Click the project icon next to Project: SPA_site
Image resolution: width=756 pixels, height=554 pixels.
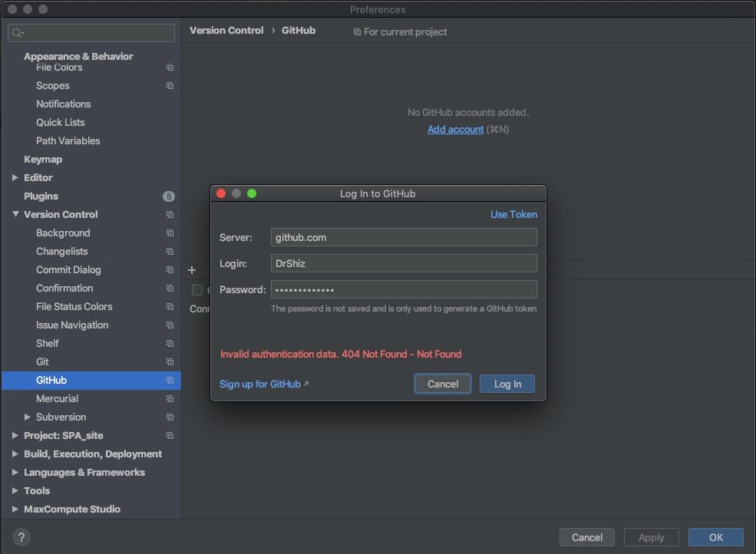[170, 435]
